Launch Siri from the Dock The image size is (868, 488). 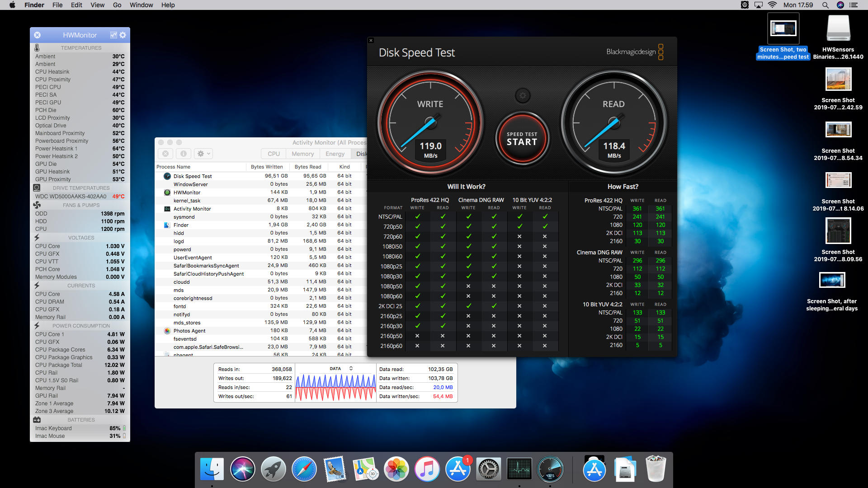pyautogui.click(x=243, y=469)
